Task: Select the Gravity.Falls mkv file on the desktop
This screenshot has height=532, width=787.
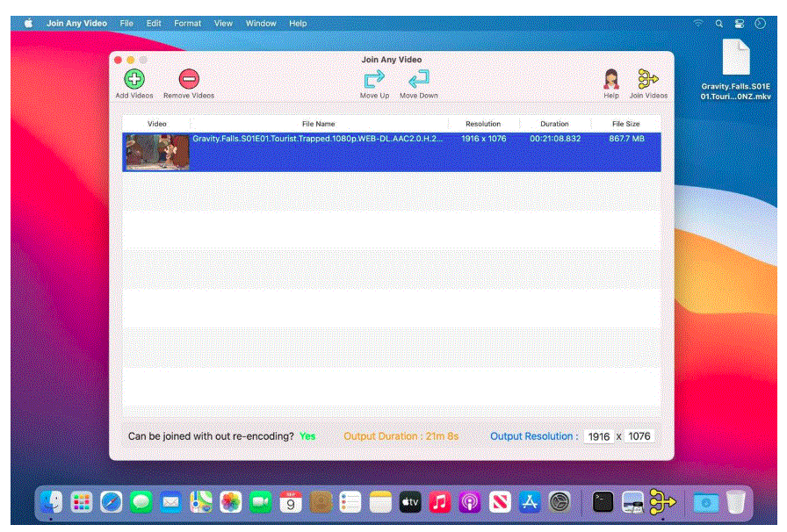Action: point(735,69)
